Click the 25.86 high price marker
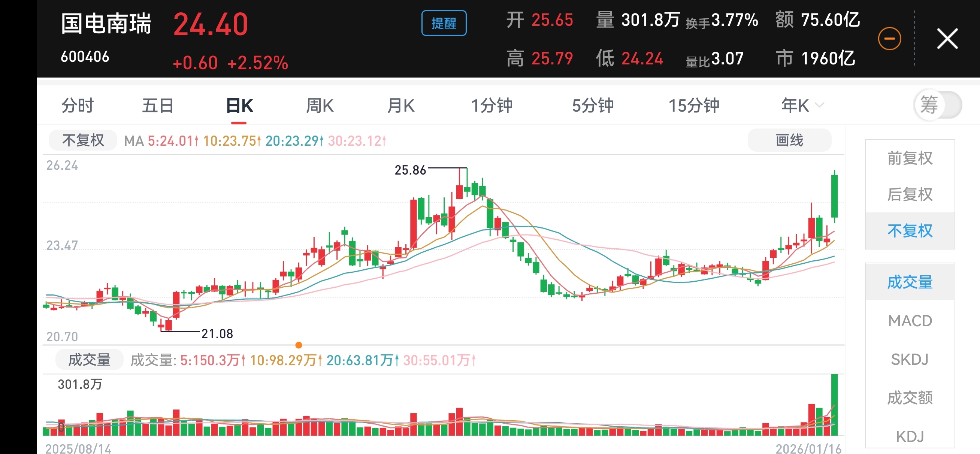Image resolution: width=980 pixels, height=454 pixels. 410,170
